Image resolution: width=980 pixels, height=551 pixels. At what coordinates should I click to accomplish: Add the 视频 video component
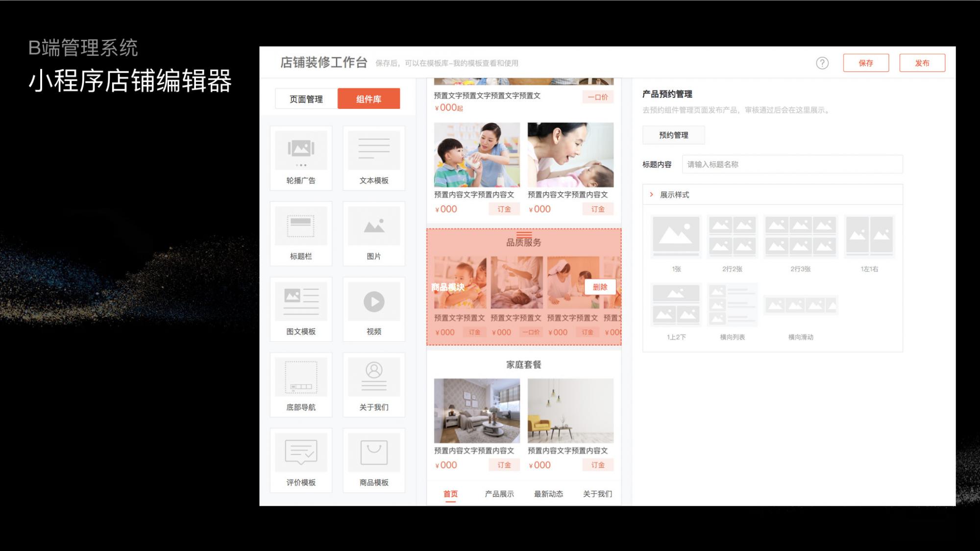tap(374, 309)
